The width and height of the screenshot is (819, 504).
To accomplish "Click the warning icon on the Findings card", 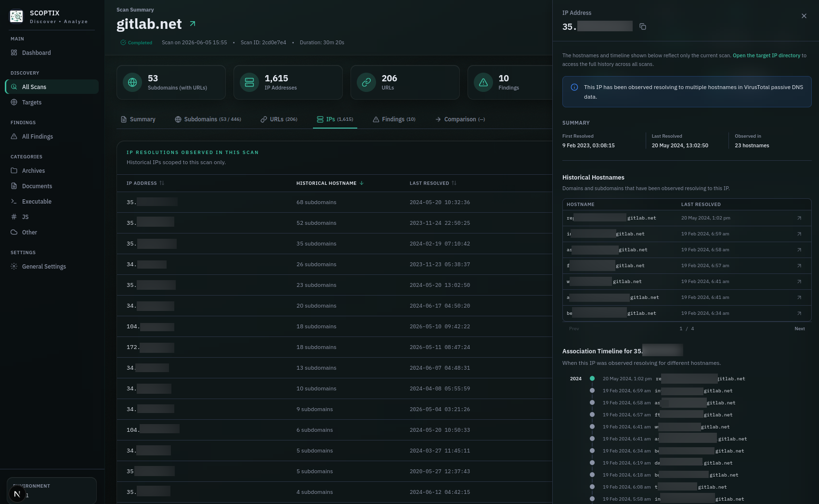I will point(483,82).
